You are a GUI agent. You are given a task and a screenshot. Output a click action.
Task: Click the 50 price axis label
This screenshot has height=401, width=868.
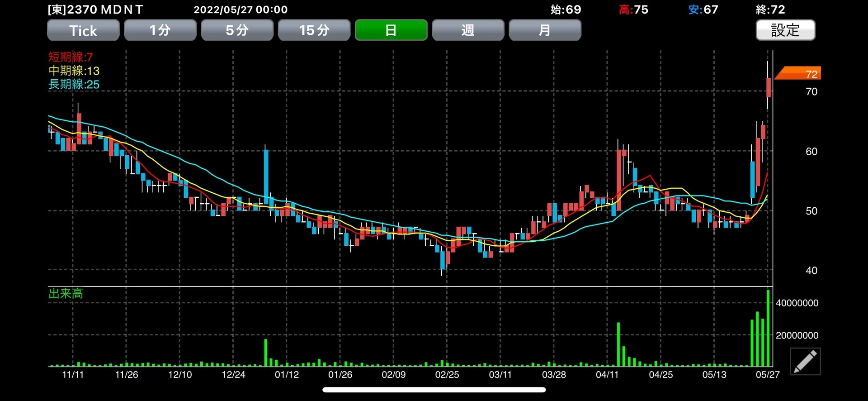811,211
